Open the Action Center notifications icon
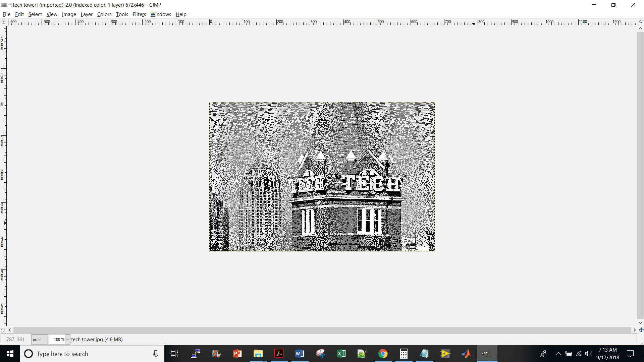644x362 pixels. click(x=630, y=354)
